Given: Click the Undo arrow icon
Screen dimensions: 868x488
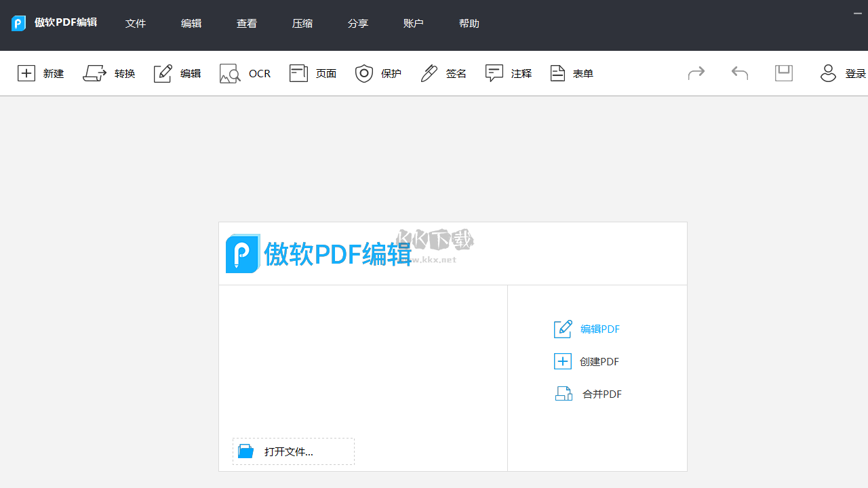Looking at the screenshot, I should pos(739,73).
